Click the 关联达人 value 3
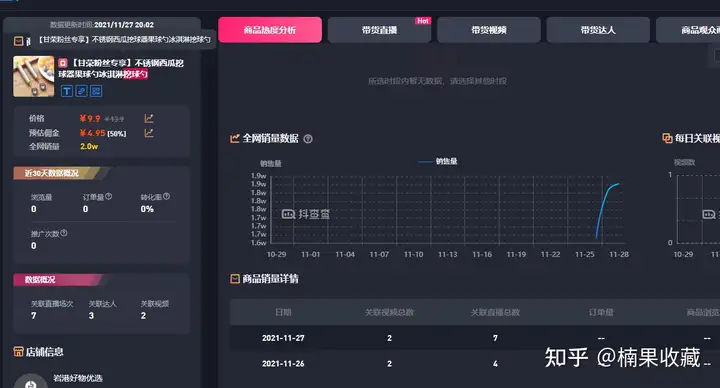Image resolution: width=720 pixels, height=388 pixels. pos(91,315)
